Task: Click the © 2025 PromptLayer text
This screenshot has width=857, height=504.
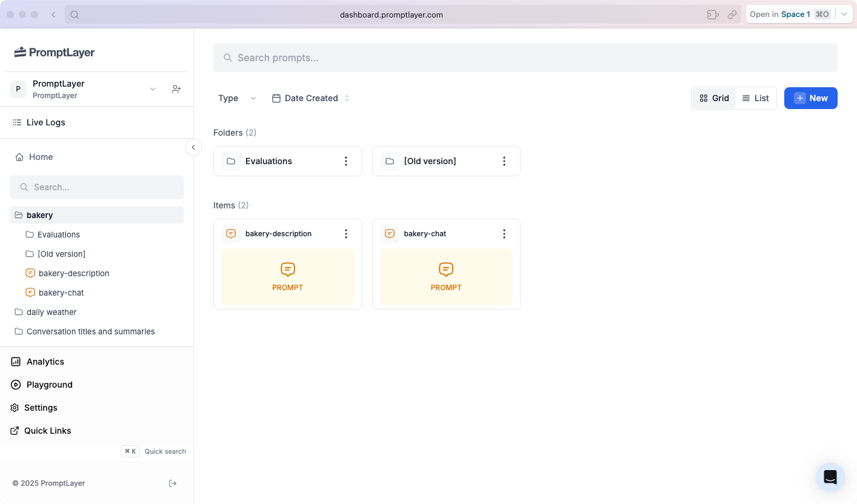Action: click(x=49, y=483)
